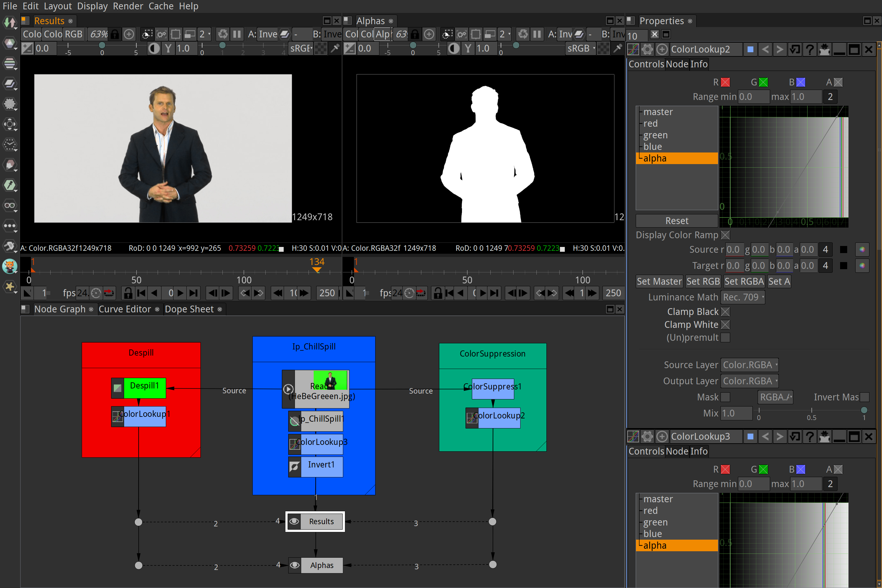Click the hide unmodified parameters icon on ColorLookup2

coord(824,50)
